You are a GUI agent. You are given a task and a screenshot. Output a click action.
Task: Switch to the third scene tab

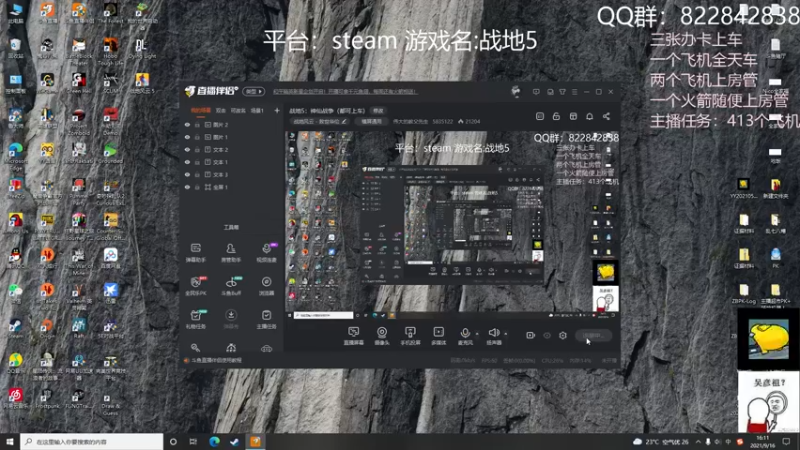click(238, 110)
